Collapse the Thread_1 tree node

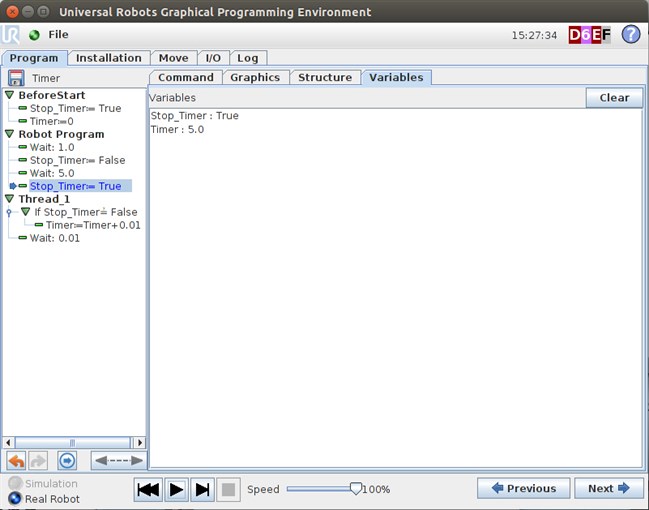click(x=10, y=199)
